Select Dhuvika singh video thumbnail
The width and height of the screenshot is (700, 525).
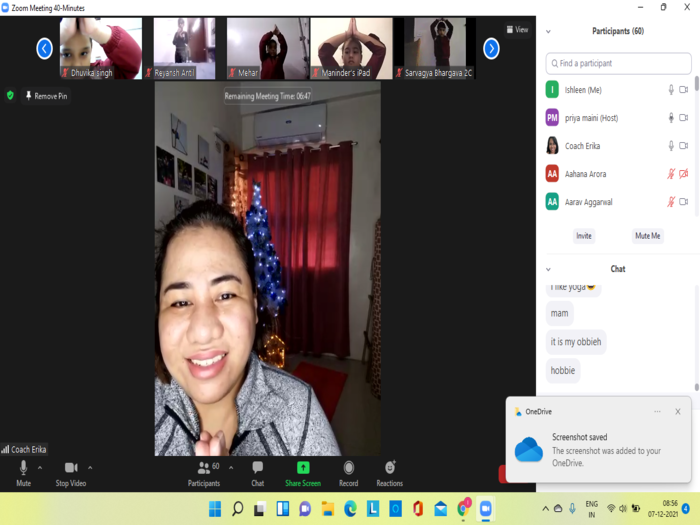pyautogui.click(x=101, y=49)
